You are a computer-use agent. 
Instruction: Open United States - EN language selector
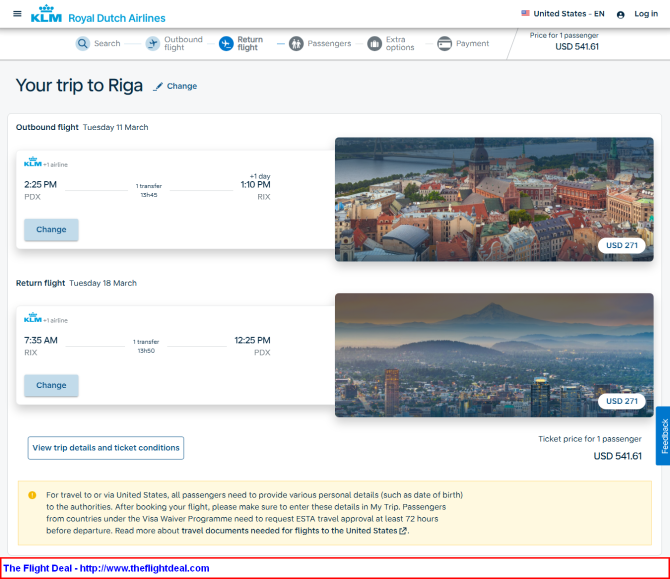(569, 14)
